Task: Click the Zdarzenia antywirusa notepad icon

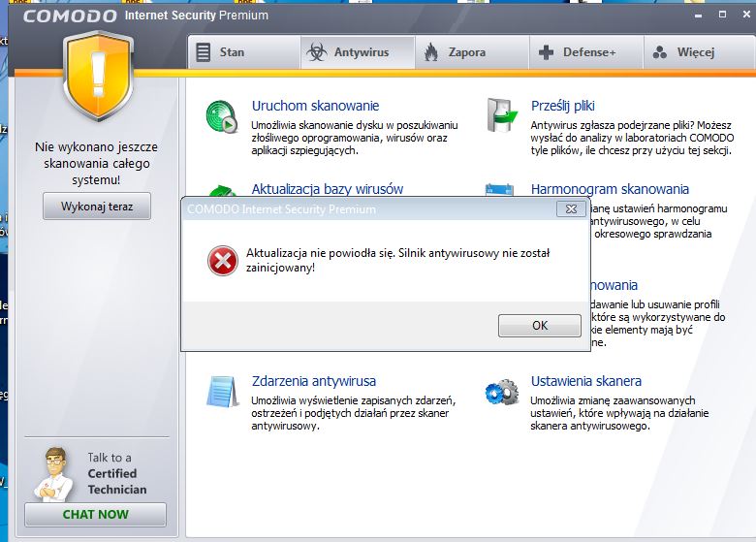Action: [x=222, y=391]
